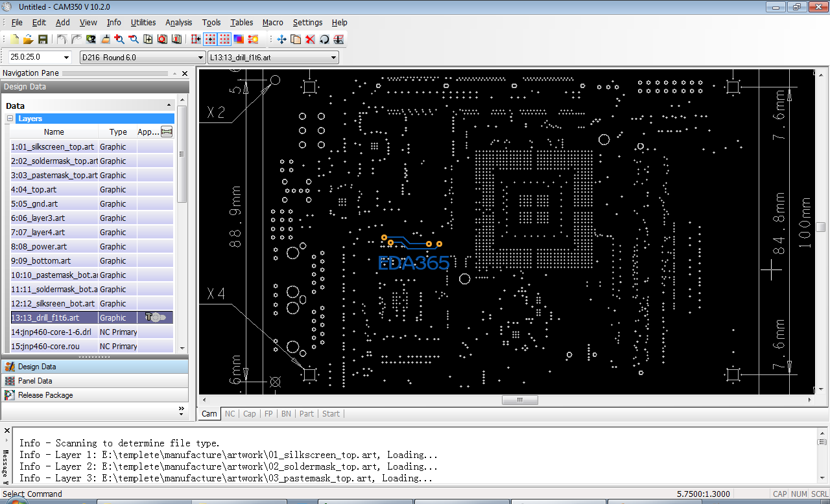This screenshot has width=830, height=504.
Task: Click the Rotate icon in the edit toolbar
Action: pyautogui.click(x=324, y=40)
